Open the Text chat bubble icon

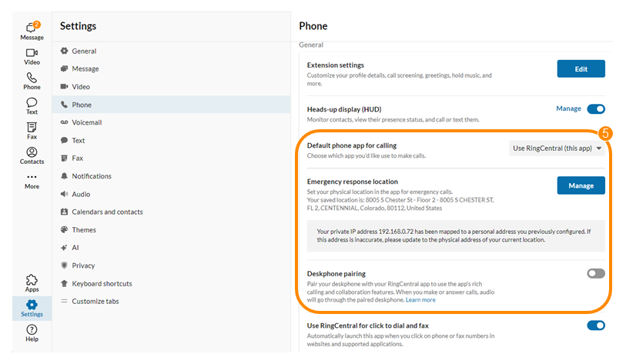click(x=32, y=104)
